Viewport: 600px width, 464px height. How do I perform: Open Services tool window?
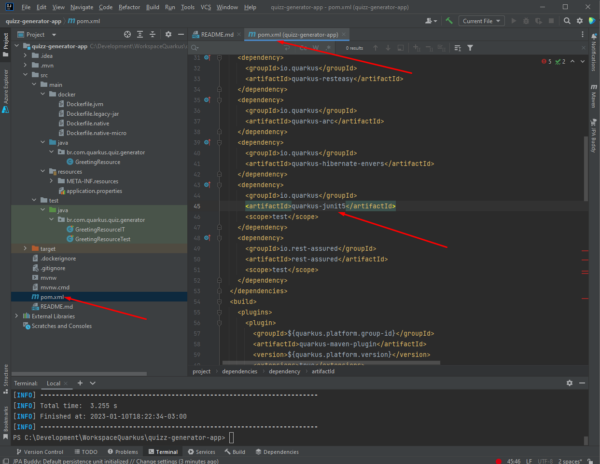[x=202, y=452]
